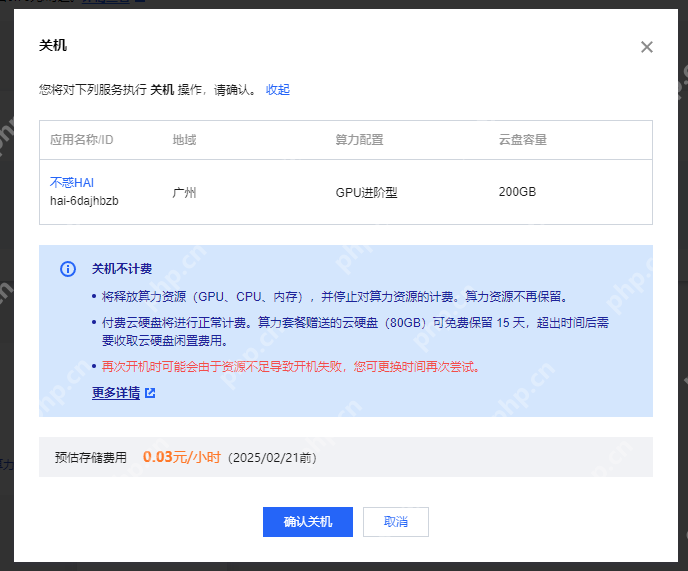This screenshot has height=571, width=688.
Task: Click the 关机 dialog title
Action: (53, 45)
